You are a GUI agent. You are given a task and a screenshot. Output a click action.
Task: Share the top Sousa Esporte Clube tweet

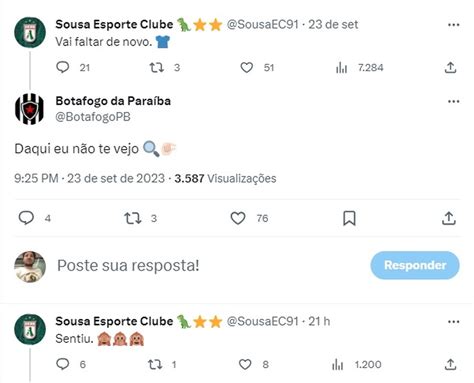(x=450, y=68)
